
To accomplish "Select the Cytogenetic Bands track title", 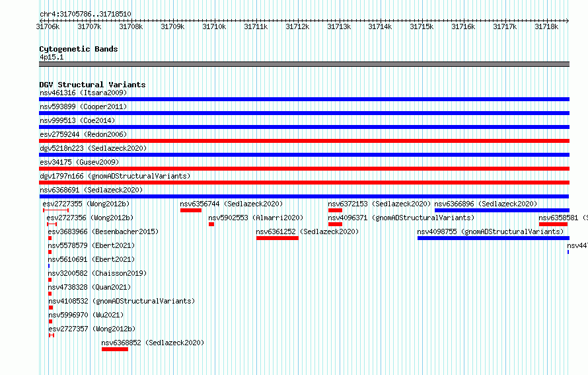I will coord(79,49).
